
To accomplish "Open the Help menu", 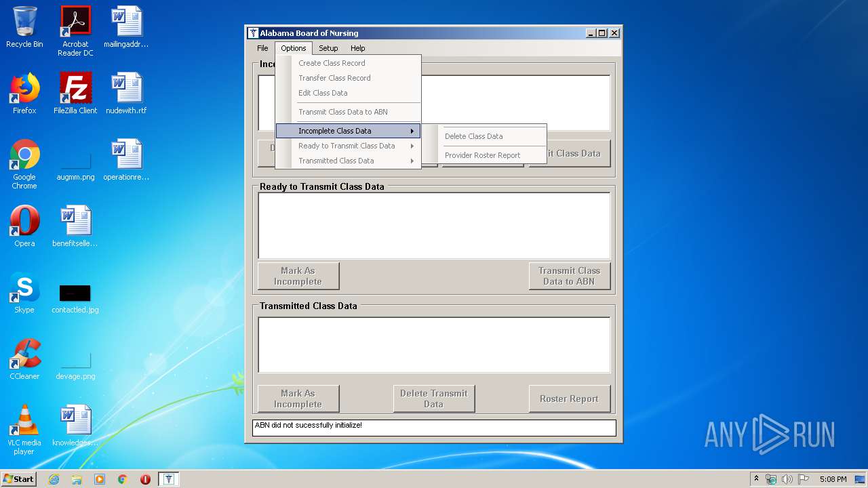I will click(x=358, y=48).
